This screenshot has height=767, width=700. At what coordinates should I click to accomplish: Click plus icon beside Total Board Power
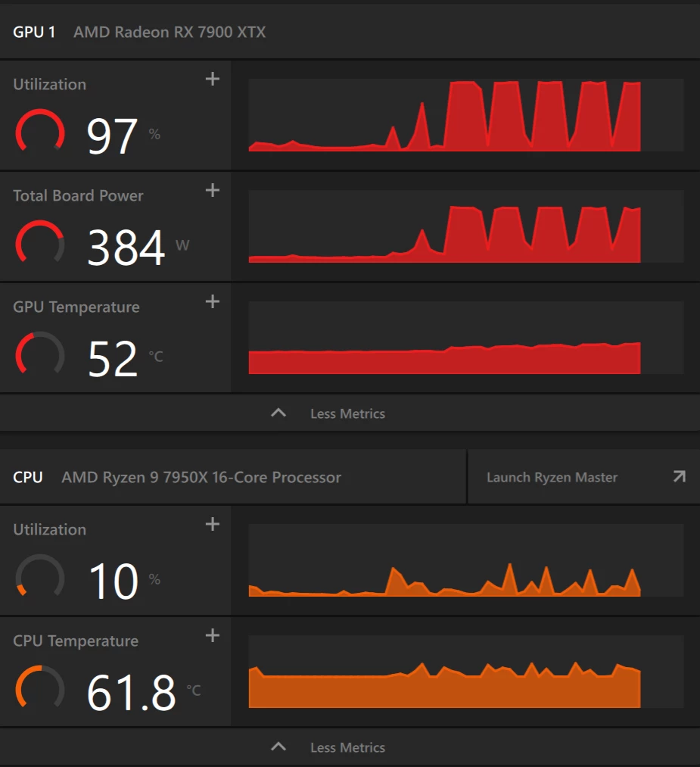[212, 190]
